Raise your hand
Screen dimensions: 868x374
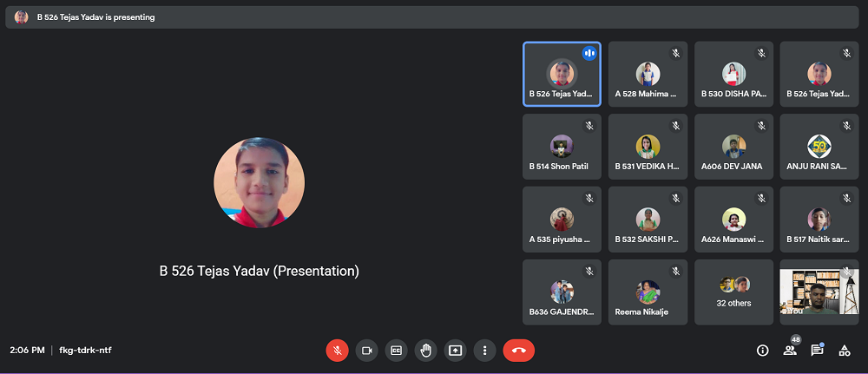[425, 351]
